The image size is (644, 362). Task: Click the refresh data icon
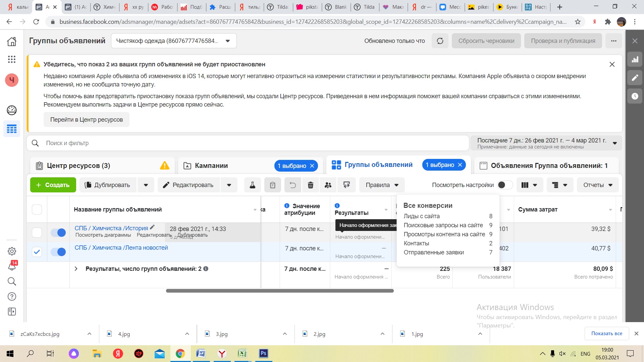coord(440,41)
